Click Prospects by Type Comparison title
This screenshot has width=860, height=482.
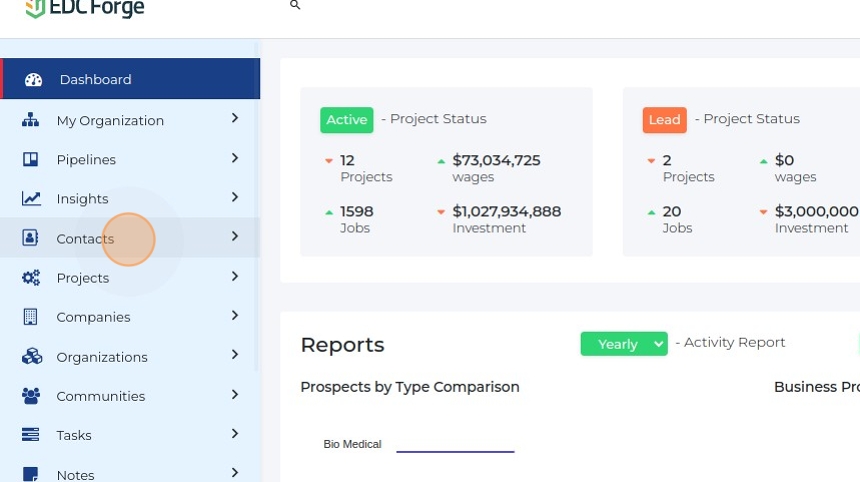click(410, 387)
